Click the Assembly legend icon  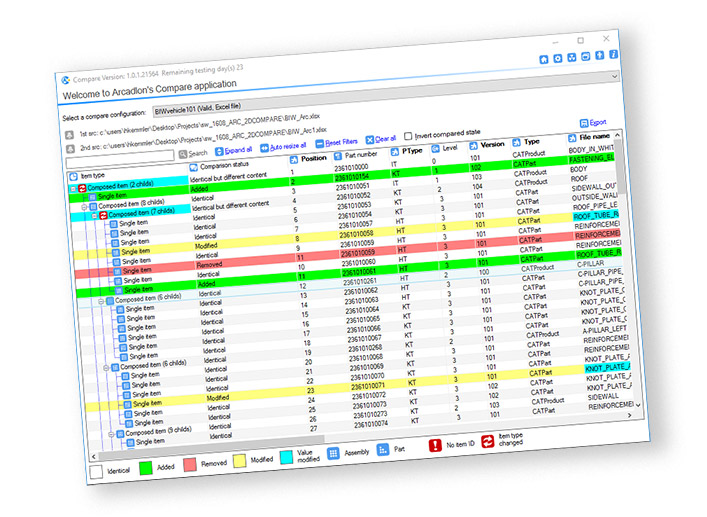tap(333, 453)
